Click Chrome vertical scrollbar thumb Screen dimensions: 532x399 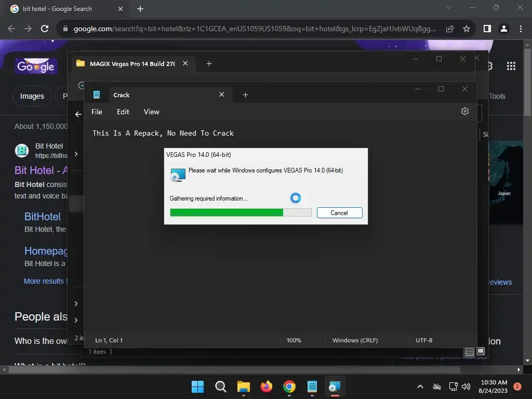click(x=527, y=82)
